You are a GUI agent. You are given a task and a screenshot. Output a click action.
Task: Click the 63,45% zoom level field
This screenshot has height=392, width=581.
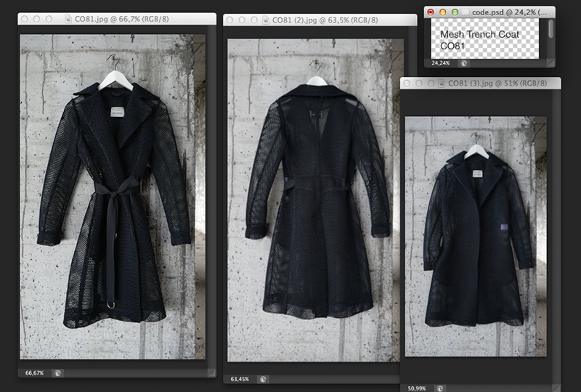pos(240,379)
